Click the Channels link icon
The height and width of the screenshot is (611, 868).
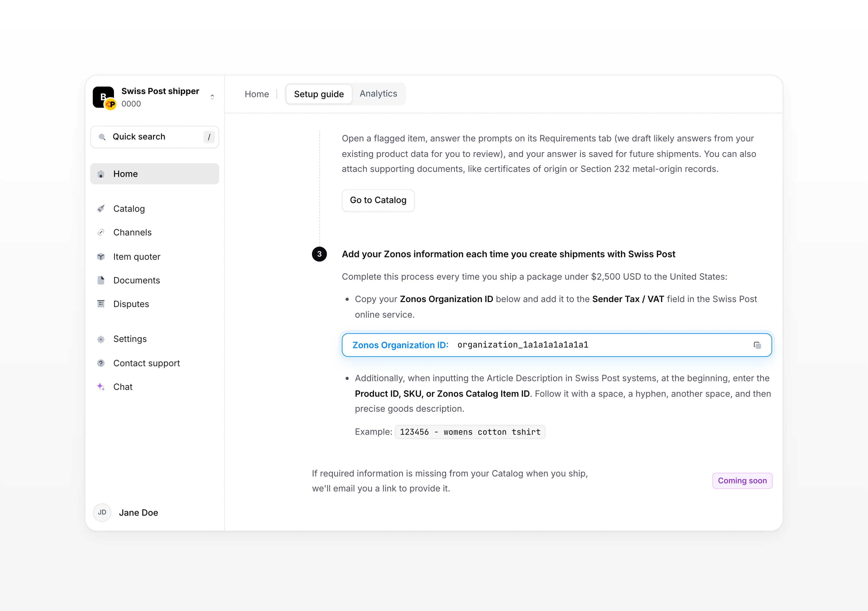click(x=101, y=232)
